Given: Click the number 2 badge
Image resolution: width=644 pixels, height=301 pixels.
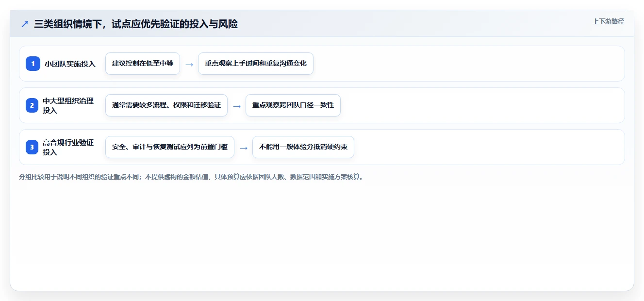Looking at the screenshot, I should tap(33, 105).
